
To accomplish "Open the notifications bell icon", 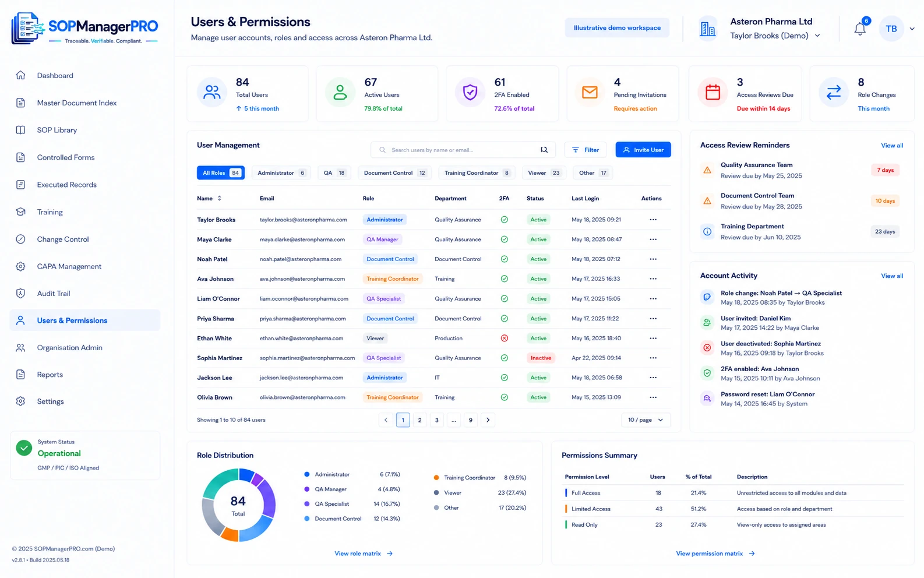I will [860, 29].
